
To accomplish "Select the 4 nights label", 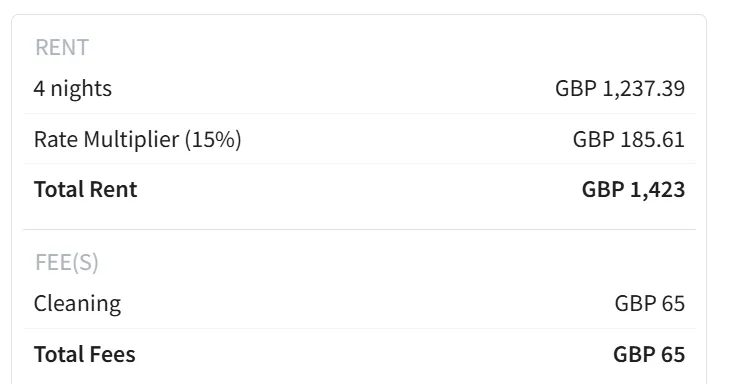I will [x=73, y=89].
